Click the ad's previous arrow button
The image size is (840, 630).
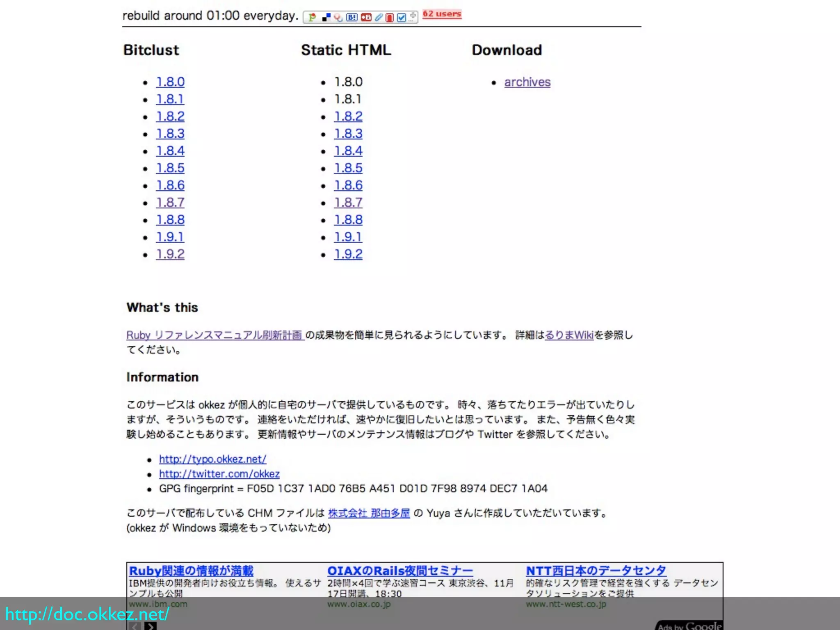[135, 626]
